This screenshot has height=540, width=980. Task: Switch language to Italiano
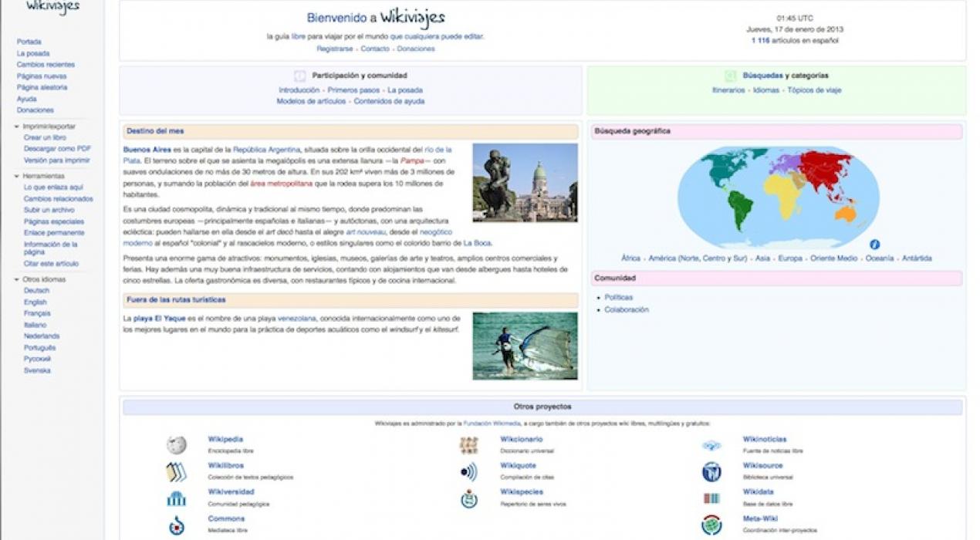[35, 325]
